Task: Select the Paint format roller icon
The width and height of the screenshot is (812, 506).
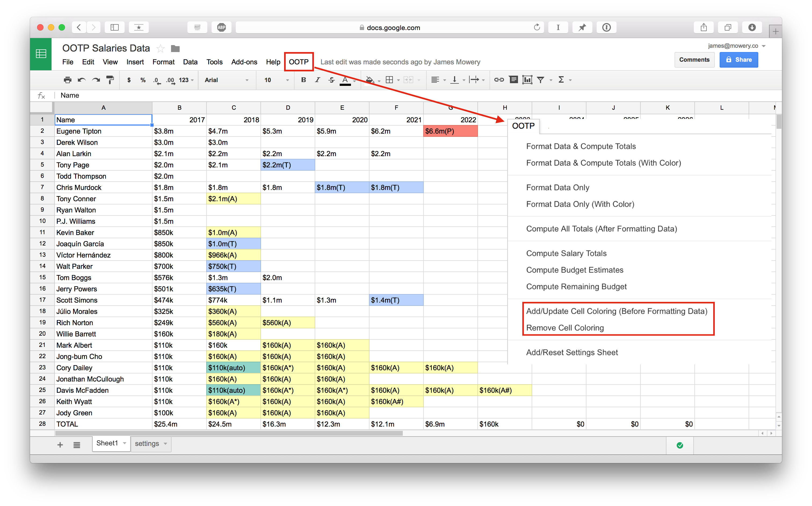Action: [110, 80]
